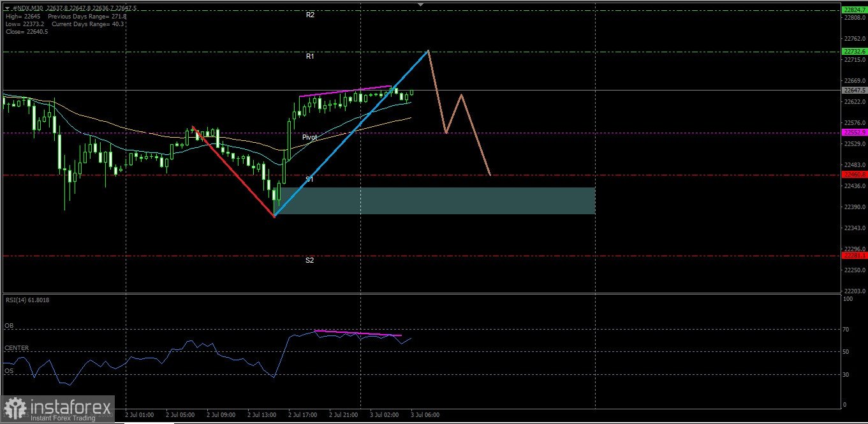Screen dimensions: 868x424
Task: Select the red descending trendline
Action: pyautogui.click(x=233, y=172)
